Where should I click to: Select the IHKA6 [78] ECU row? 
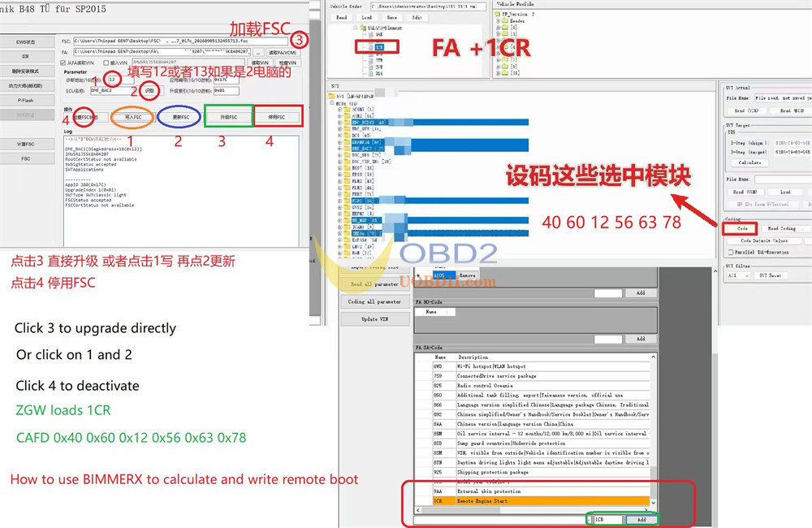tap(439, 234)
